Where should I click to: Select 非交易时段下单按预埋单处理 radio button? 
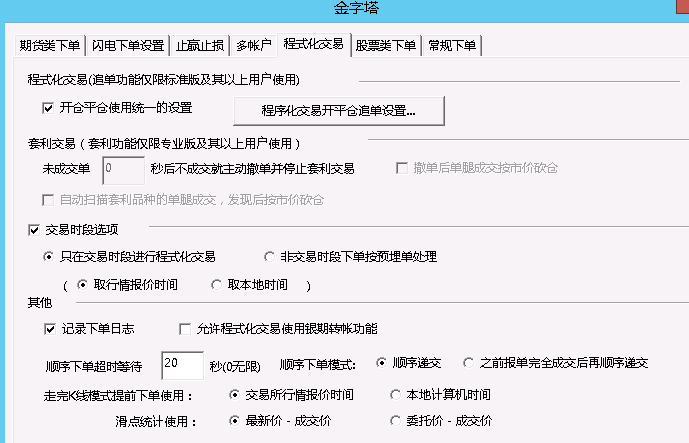[x=269, y=257]
